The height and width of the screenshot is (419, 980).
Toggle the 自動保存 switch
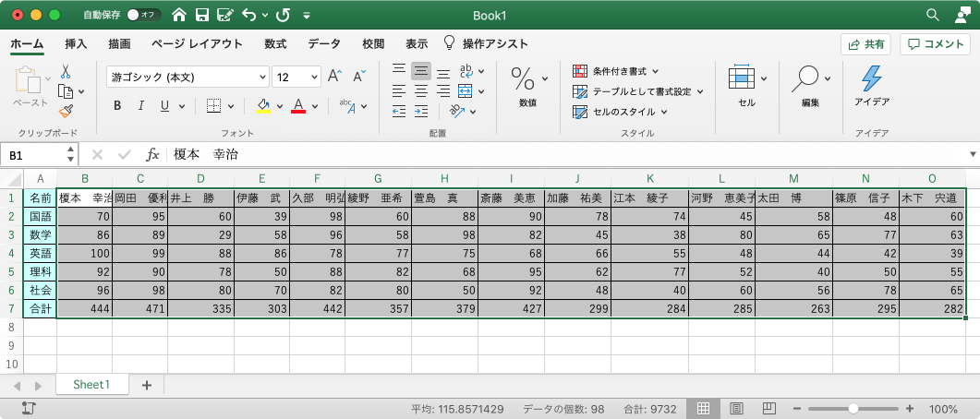pos(143,15)
